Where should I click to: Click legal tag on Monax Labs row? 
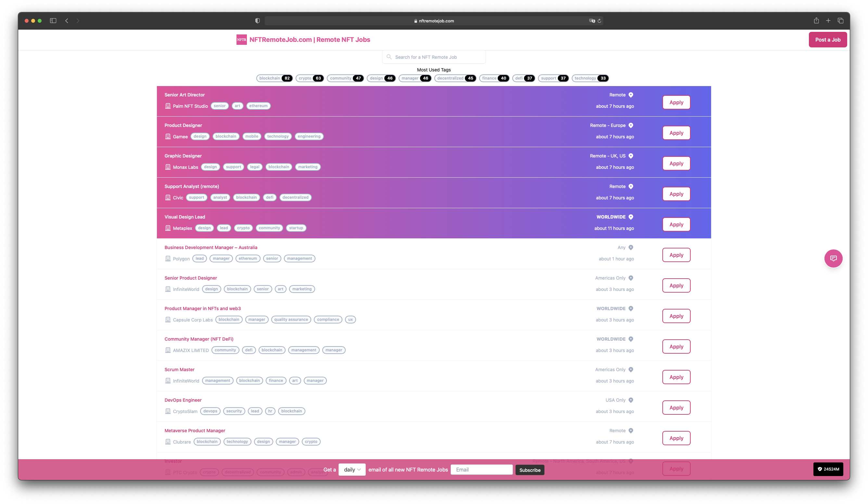coord(255,167)
